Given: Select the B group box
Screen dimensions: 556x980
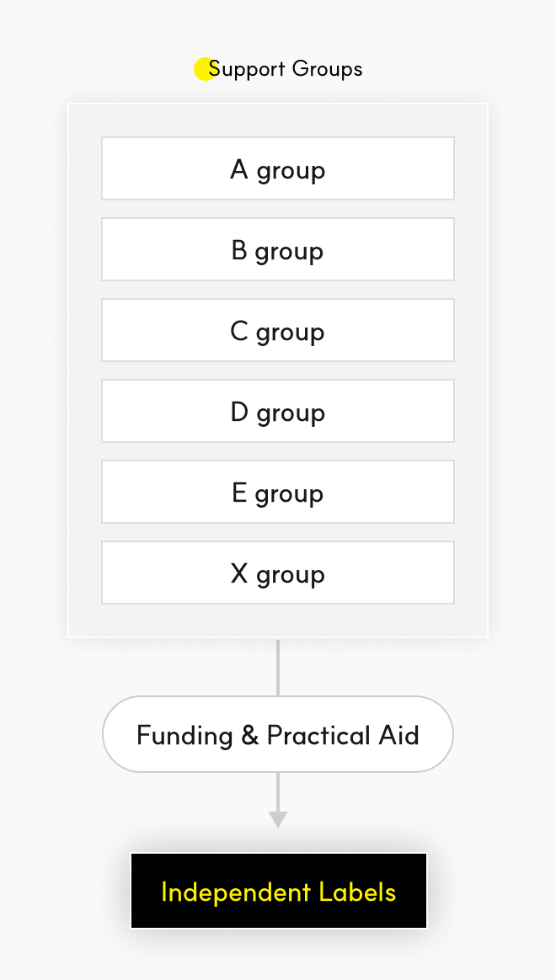Looking at the screenshot, I should (278, 249).
